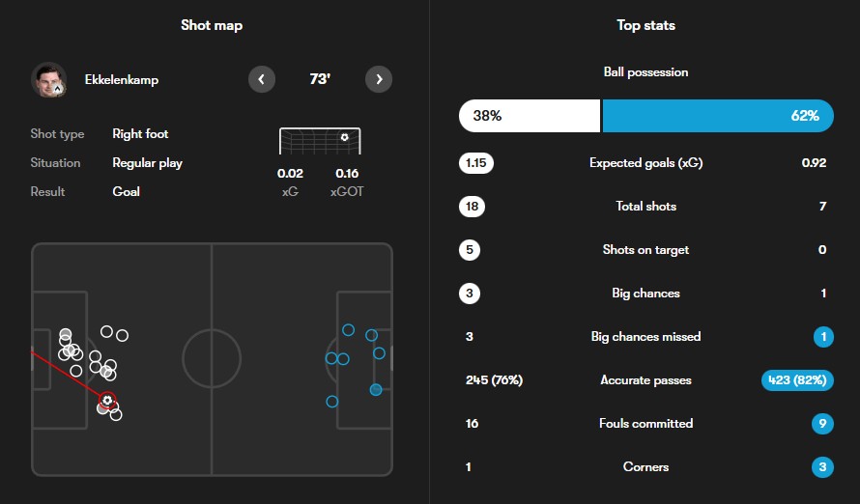The height and width of the screenshot is (504, 860).
Task: Click the 3 corners badge
Action: pyautogui.click(x=821, y=467)
